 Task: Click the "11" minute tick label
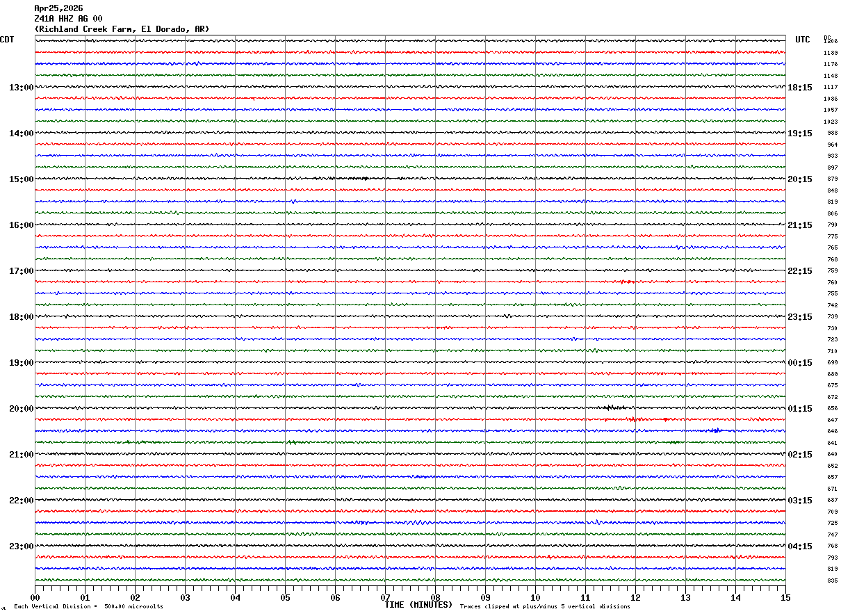pyautogui.click(x=585, y=597)
